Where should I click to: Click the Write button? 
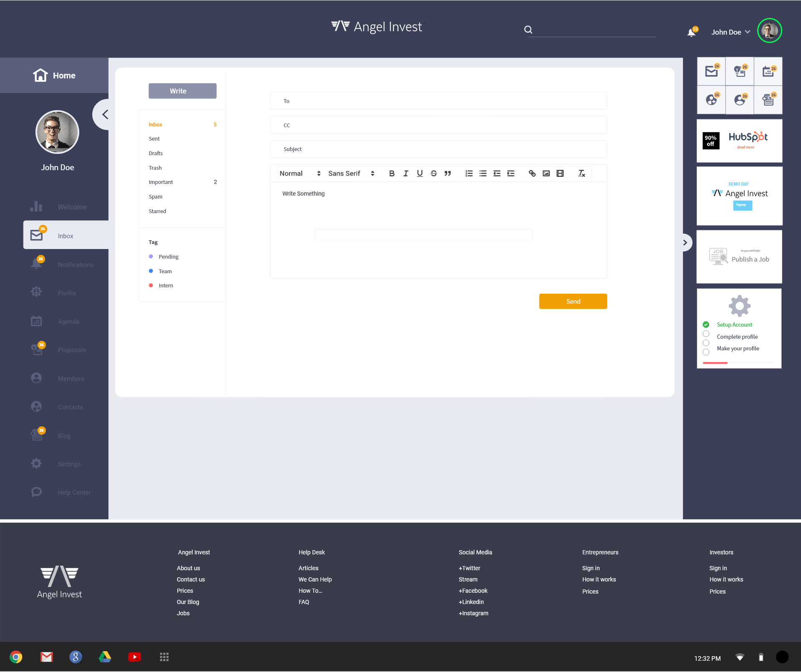182,91
